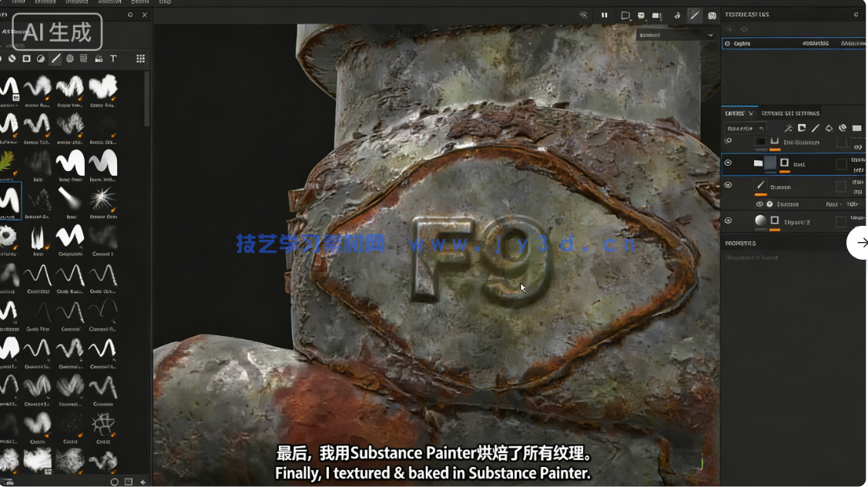Open the Material view mode dropdown
This screenshot has width=868, height=487.
tap(674, 34)
